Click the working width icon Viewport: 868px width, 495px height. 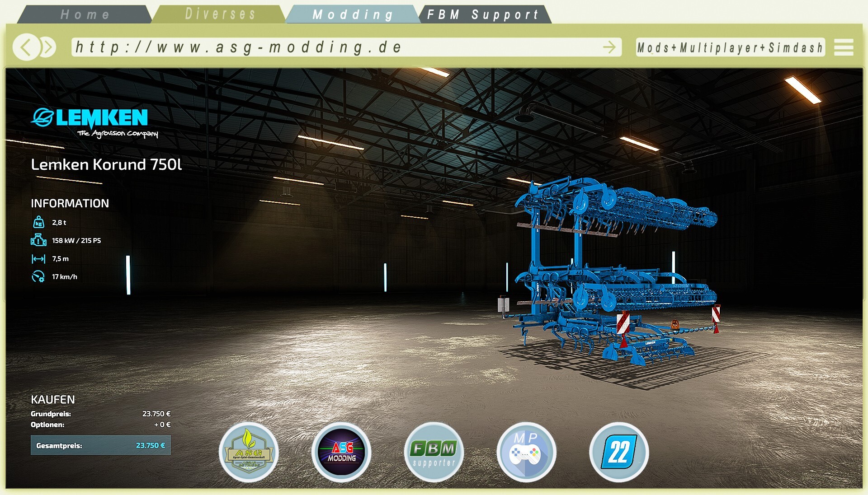[x=38, y=259]
